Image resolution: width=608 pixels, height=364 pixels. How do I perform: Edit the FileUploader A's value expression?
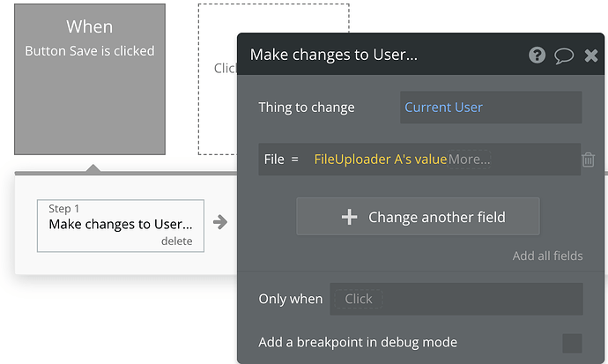pyautogui.click(x=380, y=160)
